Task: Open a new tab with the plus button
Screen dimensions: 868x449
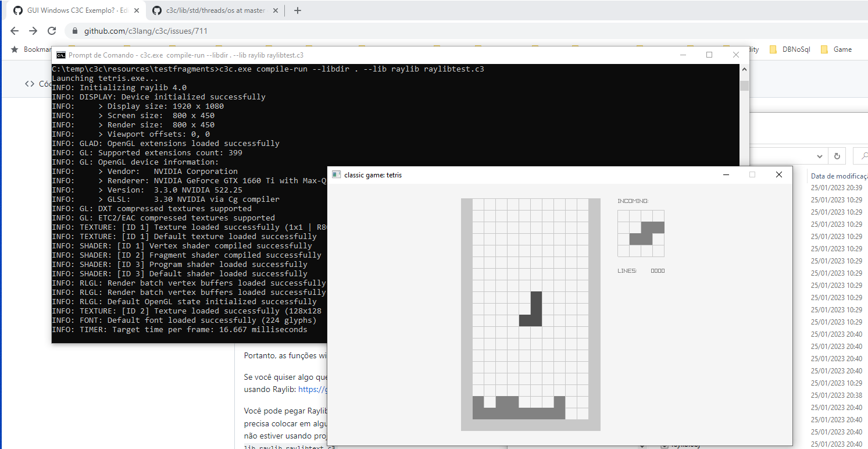Action: [x=297, y=10]
